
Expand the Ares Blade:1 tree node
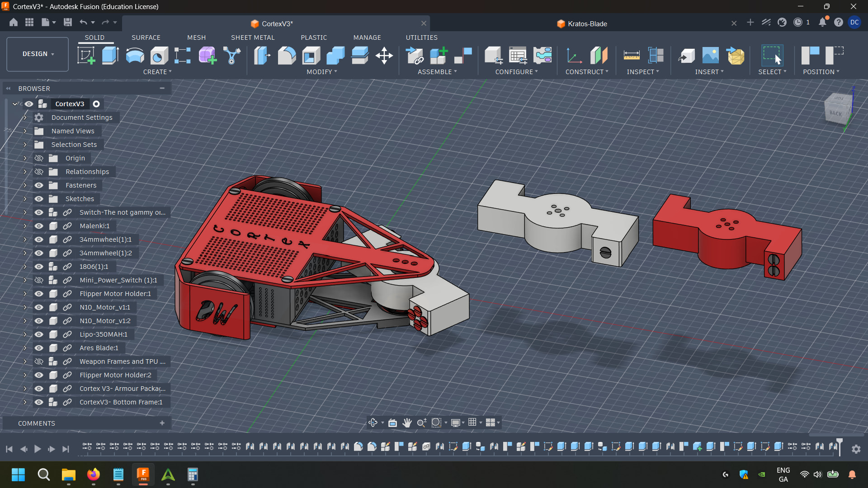25,348
